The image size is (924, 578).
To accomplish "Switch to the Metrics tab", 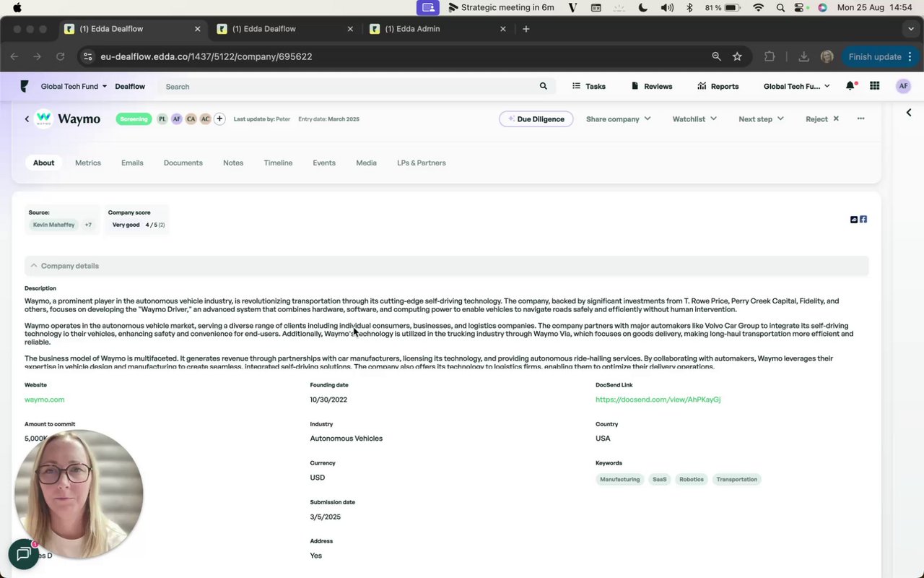I will click(x=88, y=163).
